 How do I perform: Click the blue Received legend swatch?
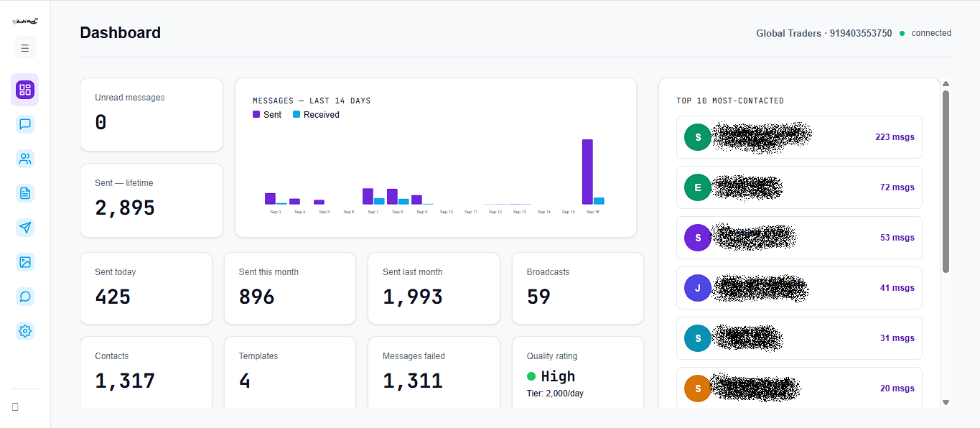(297, 114)
